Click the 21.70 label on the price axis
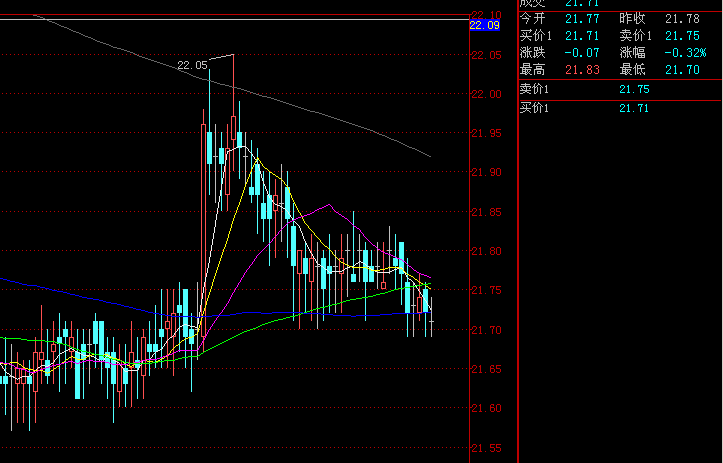The image size is (723, 463). click(486, 330)
